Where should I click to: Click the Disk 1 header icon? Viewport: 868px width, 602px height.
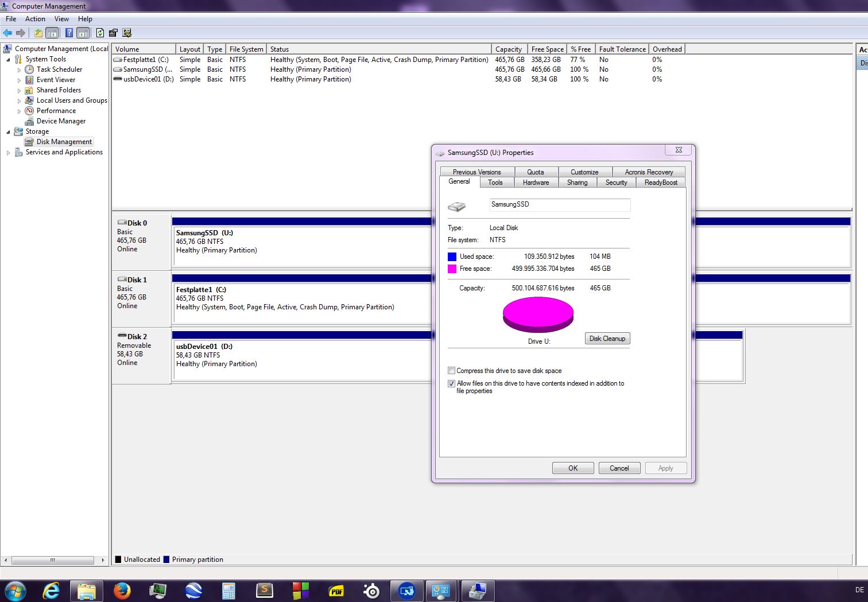[x=122, y=279]
